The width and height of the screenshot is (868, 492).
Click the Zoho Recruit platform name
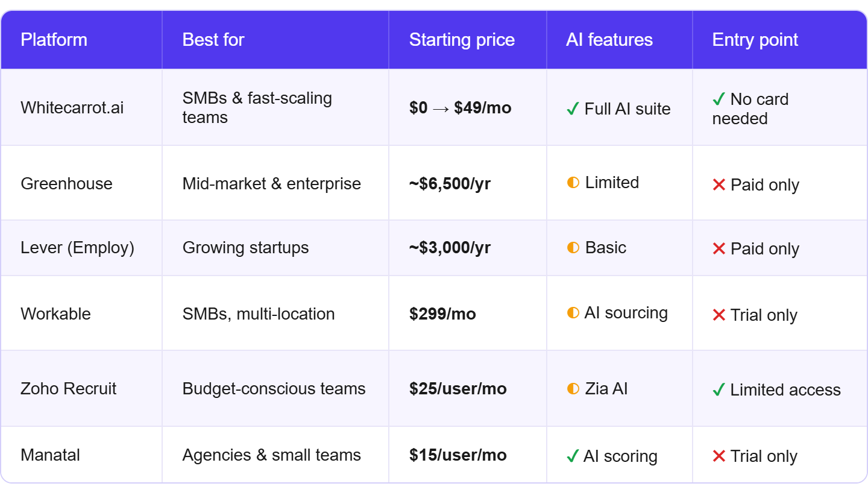pyautogui.click(x=69, y=389)
